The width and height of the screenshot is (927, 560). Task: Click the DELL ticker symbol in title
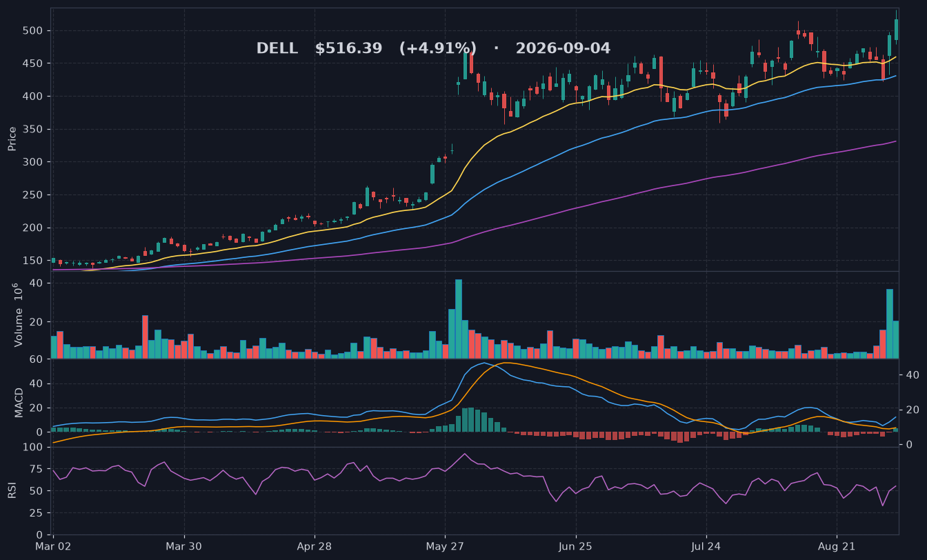(x=277, y=48)
